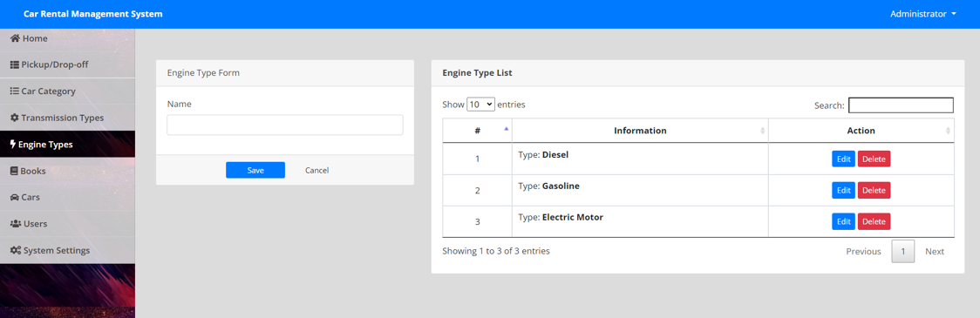Save the engine type form

pos(255,170)
